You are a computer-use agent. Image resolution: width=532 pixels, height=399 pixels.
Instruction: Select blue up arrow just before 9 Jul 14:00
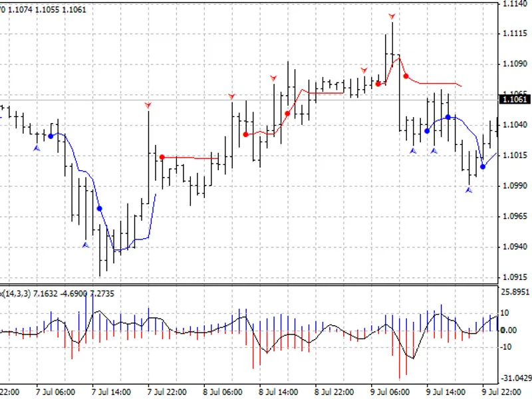click(x=413, y=151)
